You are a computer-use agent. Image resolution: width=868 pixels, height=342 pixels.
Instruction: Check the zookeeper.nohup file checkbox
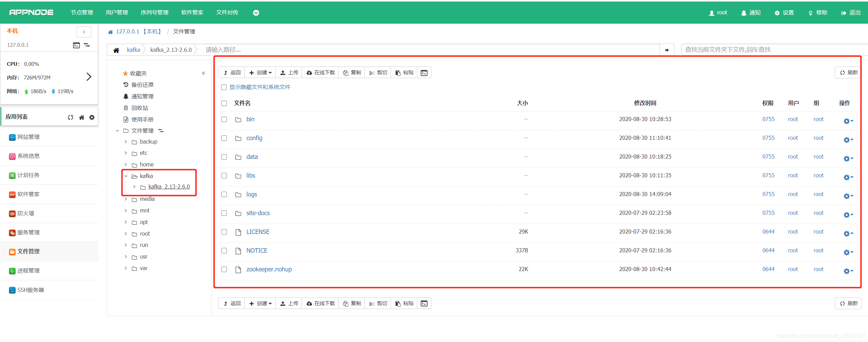click(224, 269)
